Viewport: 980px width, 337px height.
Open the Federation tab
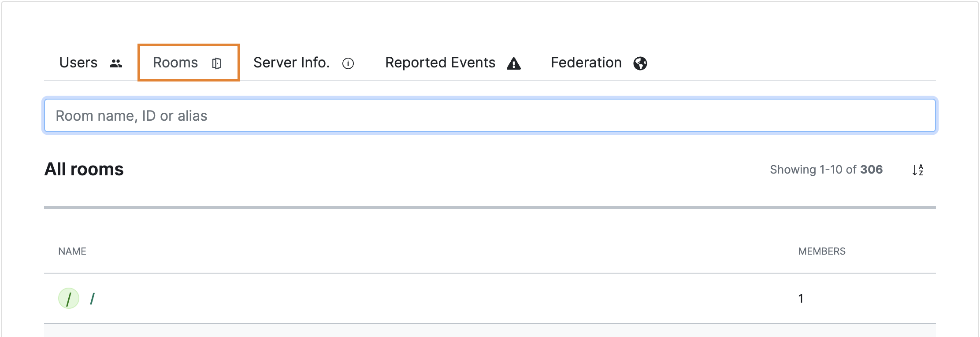click(586, 63)
